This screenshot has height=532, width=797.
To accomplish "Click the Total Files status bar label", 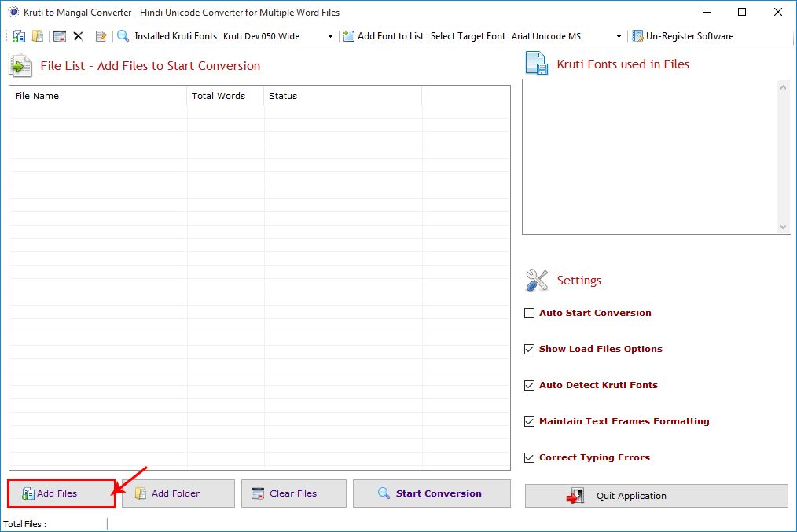I will [25, 524].
